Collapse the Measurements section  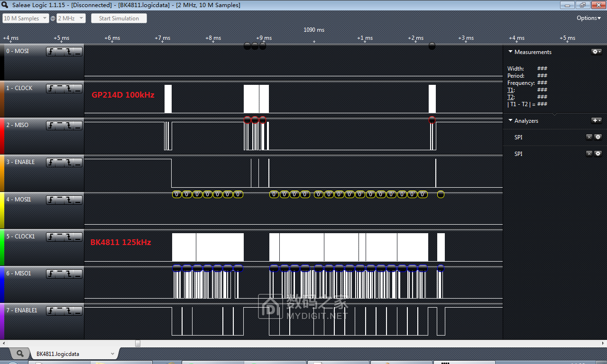(510, 52)
